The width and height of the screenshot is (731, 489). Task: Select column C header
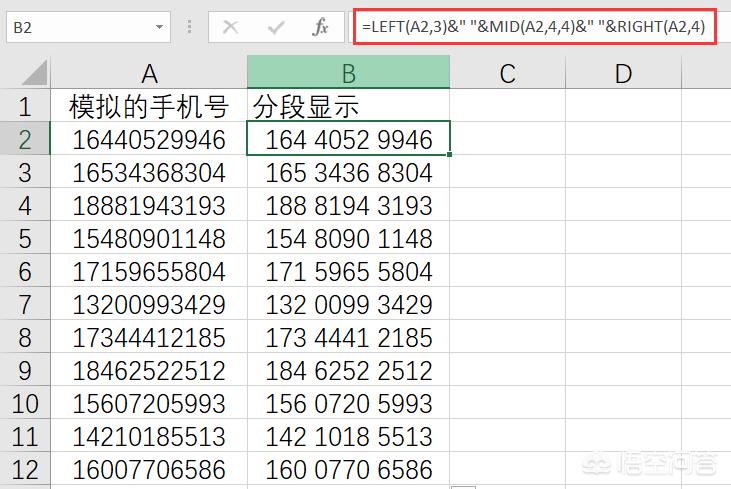(508, 73)
